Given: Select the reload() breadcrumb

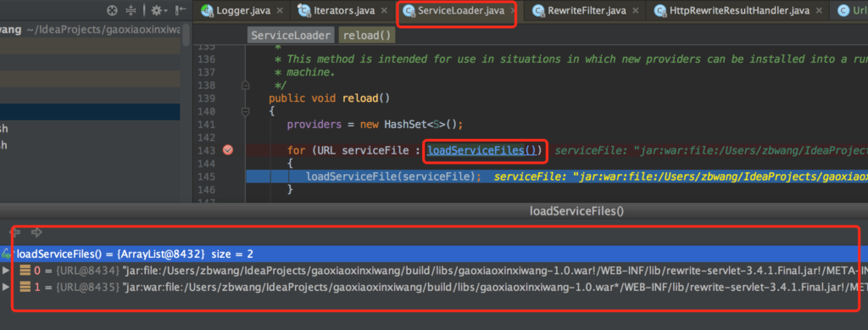Looking at the screenshot, I should click(x=366, y=36).
